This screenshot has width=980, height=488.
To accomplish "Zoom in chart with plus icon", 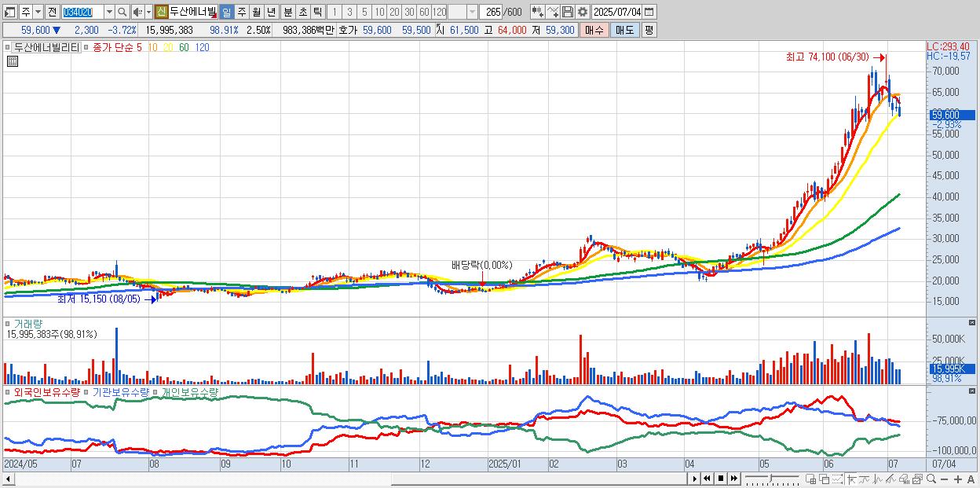I will coord(957,479).
